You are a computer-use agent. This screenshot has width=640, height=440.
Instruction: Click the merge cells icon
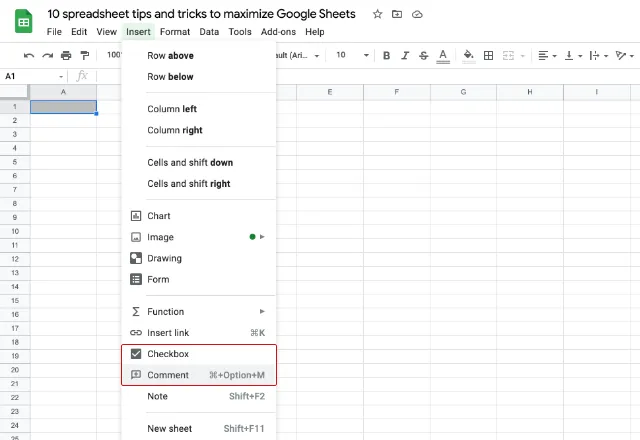(x=508, y=56)
